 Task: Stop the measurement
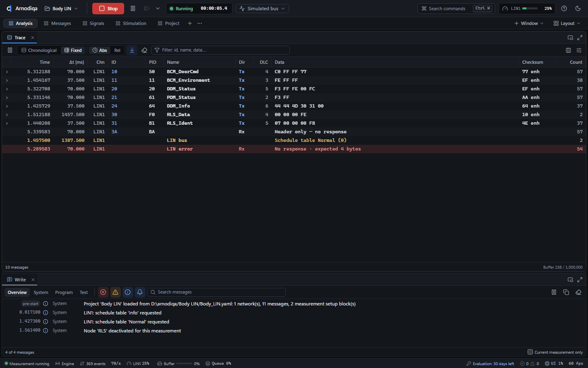108,9
